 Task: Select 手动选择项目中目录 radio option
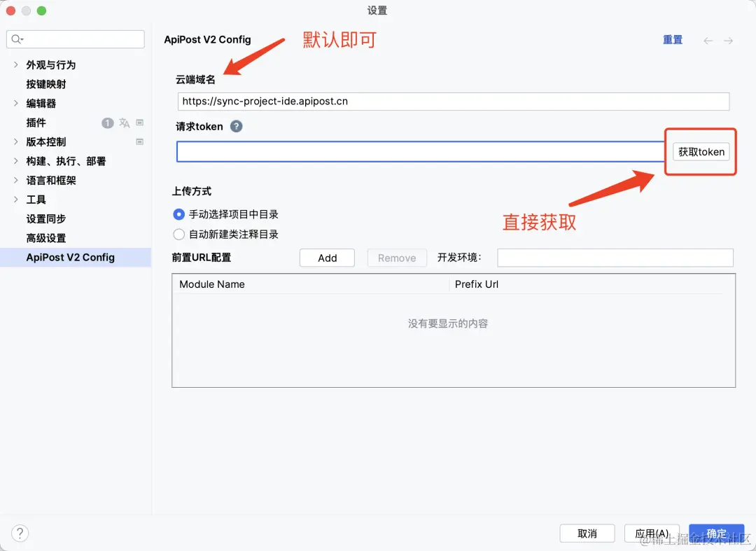(179, 214)
